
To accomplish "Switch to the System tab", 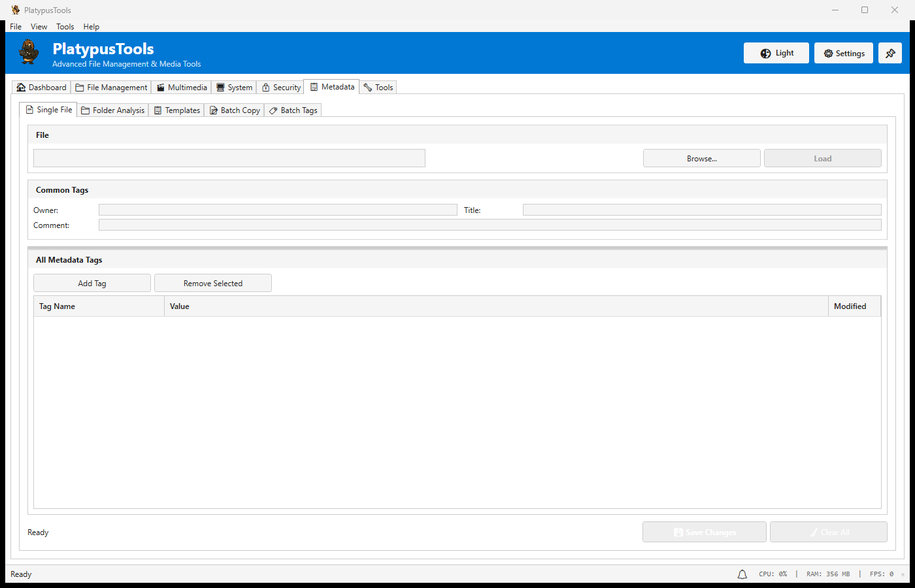I will [x=233, y=86].
